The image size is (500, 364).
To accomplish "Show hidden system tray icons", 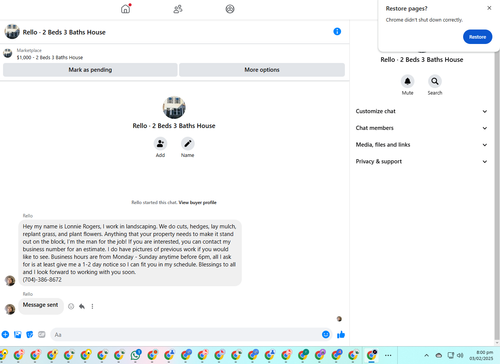I will pos(426,355).
